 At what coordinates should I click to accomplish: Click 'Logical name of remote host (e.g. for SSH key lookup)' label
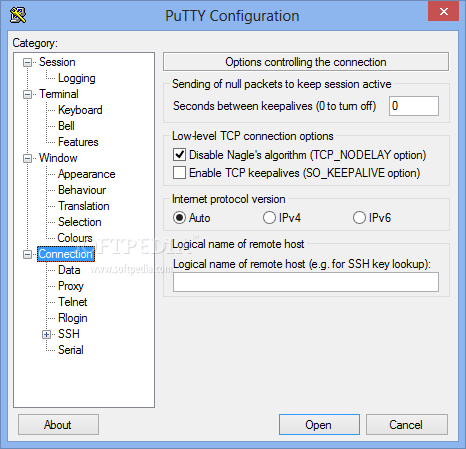pos(302,264)
